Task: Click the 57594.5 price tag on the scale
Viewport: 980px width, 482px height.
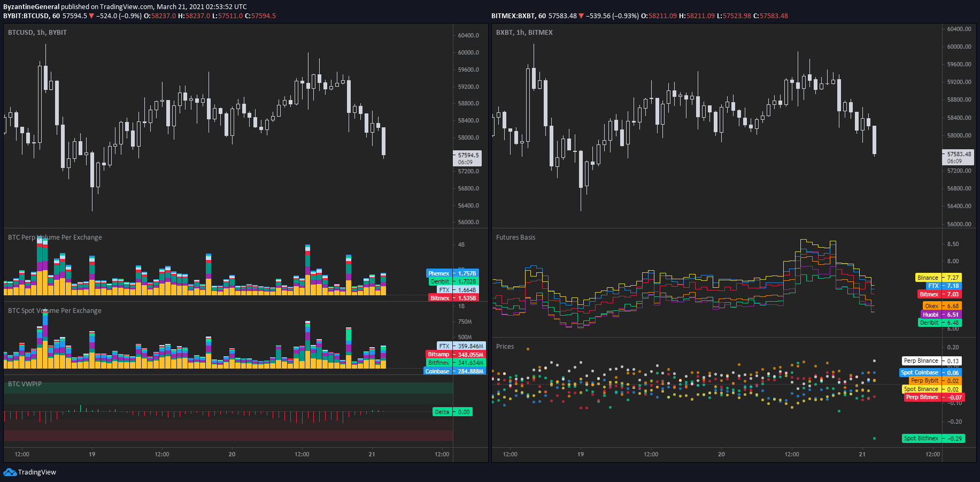Action: pyautogui.click(x=467, y=155)
